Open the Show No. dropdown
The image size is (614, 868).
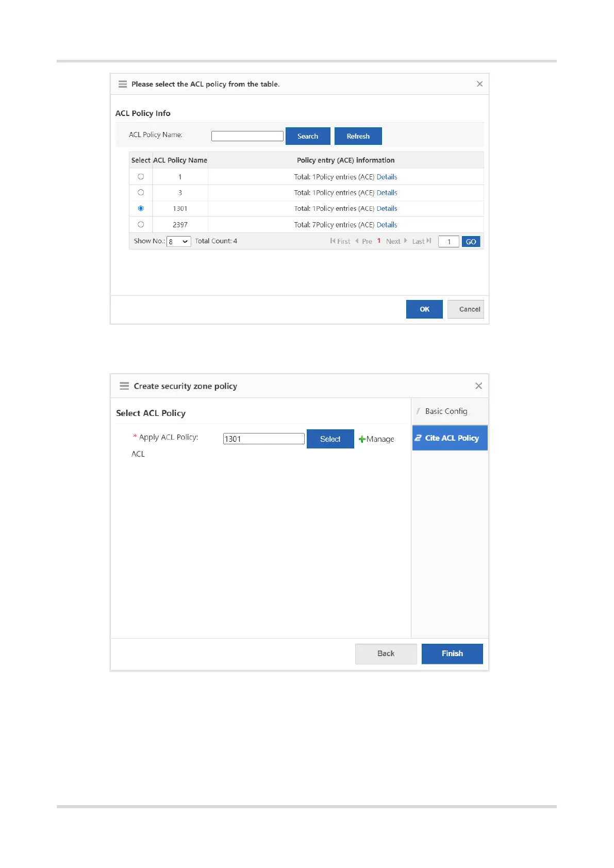pyautogui.click(x=179, y=241)
